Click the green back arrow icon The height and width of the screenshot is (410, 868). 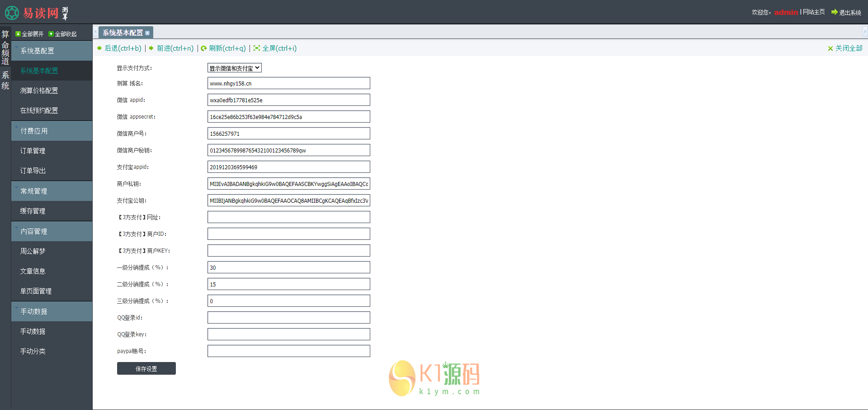(x=99, y=48)
